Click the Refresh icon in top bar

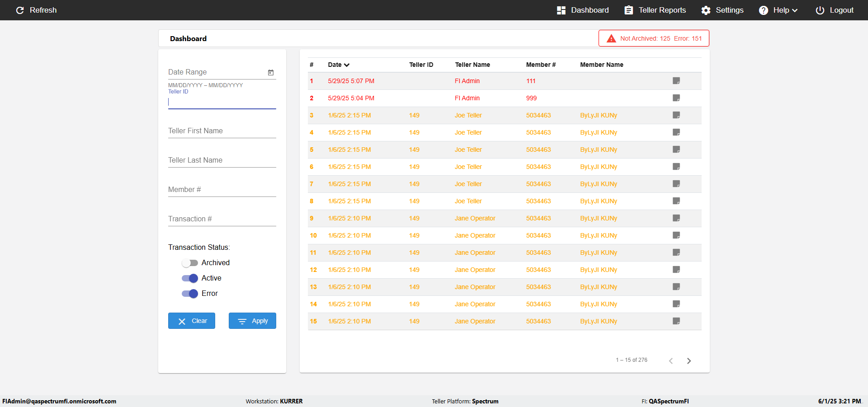(20, 10)
